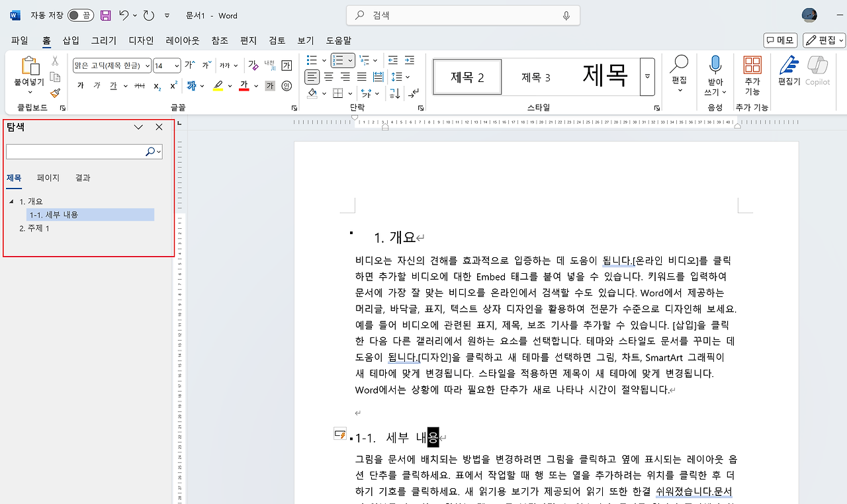This screenshot has width=847, height=504.
Task: Apply italic formatting to selected text
Action: click(97, 85)
